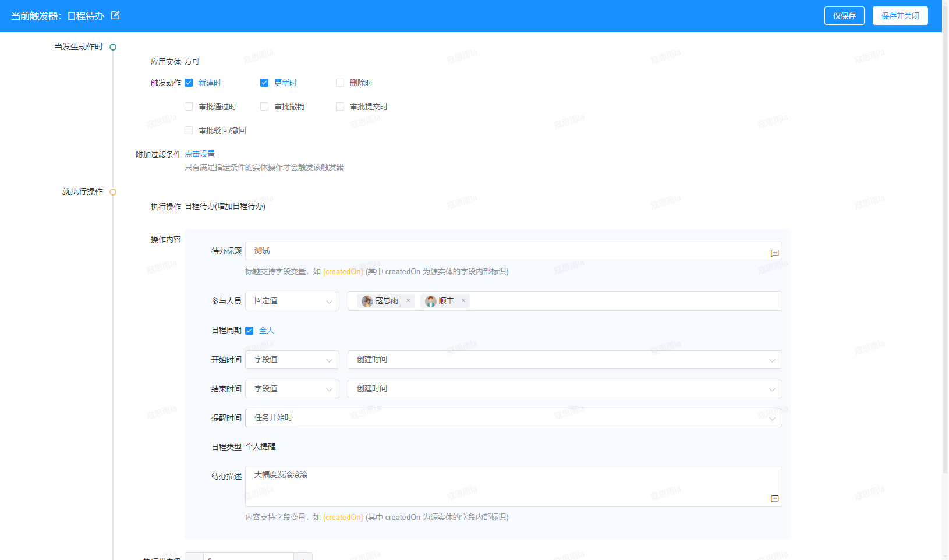This screenshot has height=560, width=949.
Task: Check the 审批驳回/撤回 option
Action: (x=189, y=130)
